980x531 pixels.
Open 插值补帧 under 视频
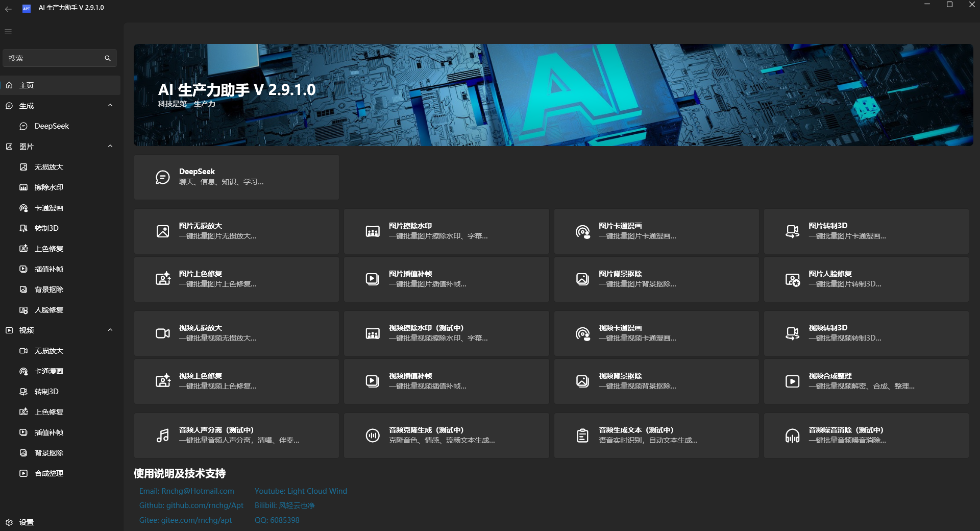coord(48,432)
